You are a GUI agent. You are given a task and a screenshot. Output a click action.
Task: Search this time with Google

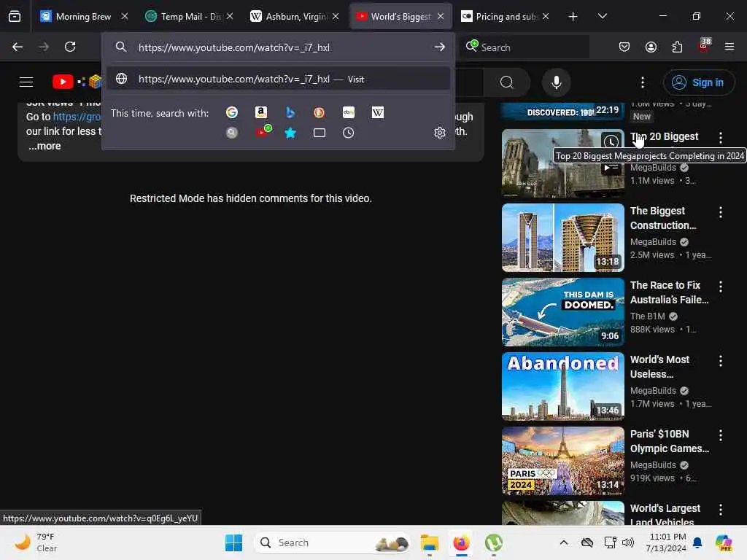(231, 112)
